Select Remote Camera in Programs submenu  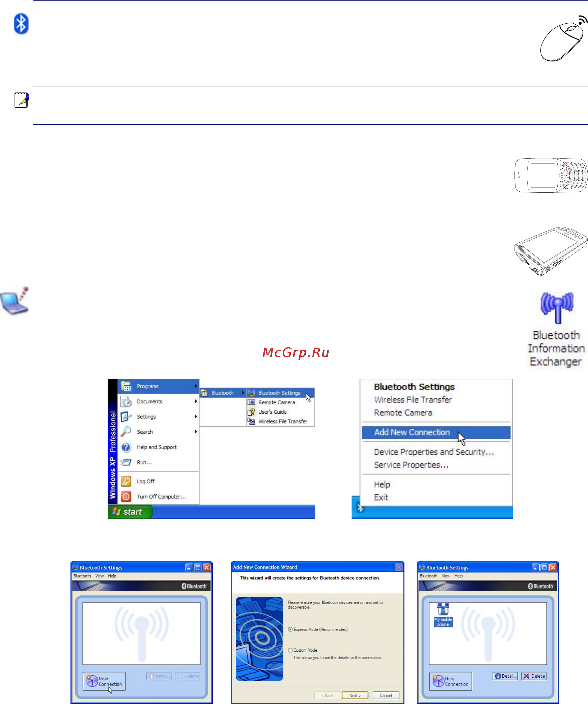tap(280, 402)
